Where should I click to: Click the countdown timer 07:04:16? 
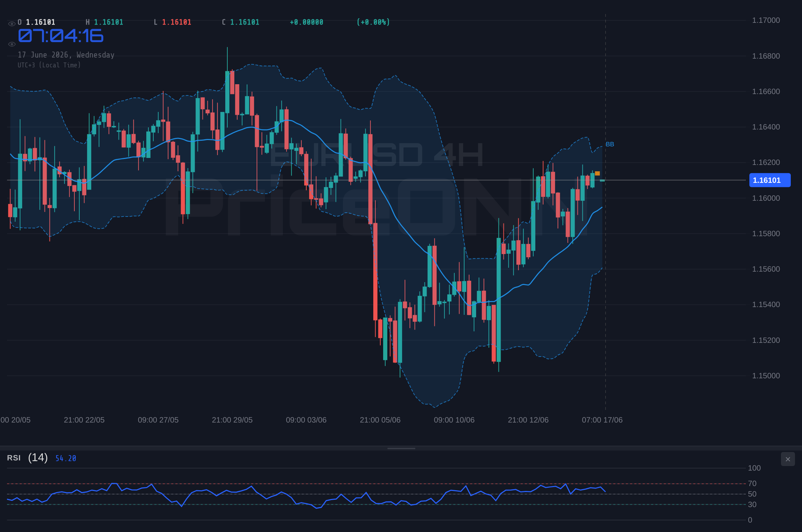pyautogui.click(x=61, y=36)
